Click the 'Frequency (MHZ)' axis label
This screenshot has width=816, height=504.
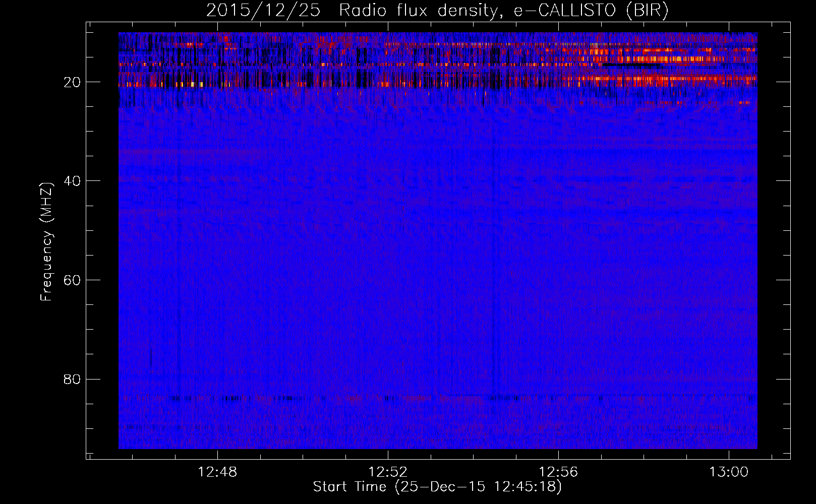click(46, 242)
